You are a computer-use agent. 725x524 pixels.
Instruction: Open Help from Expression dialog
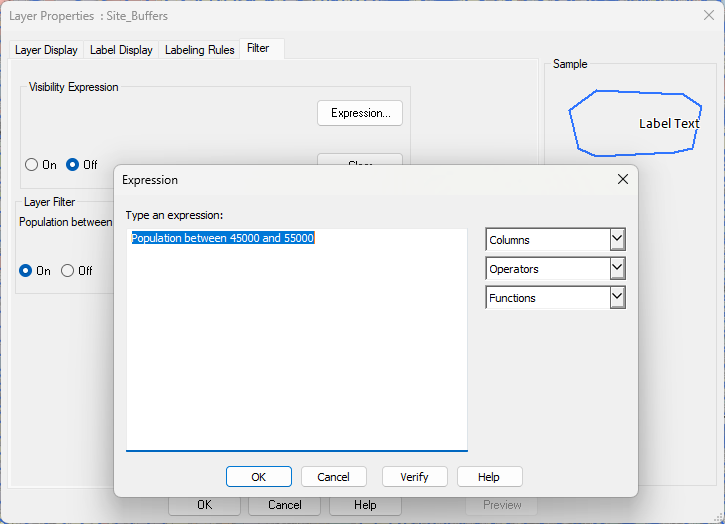(x=489, y=477)
